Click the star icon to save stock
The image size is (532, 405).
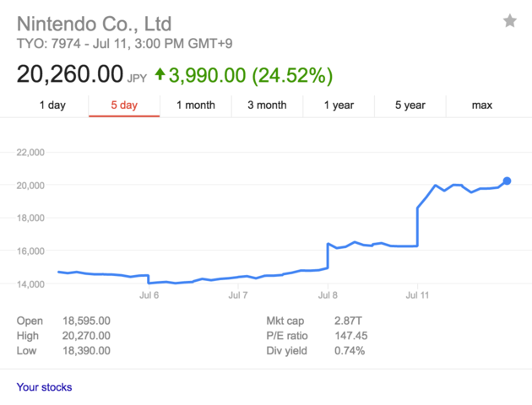(x=510, y=21)
